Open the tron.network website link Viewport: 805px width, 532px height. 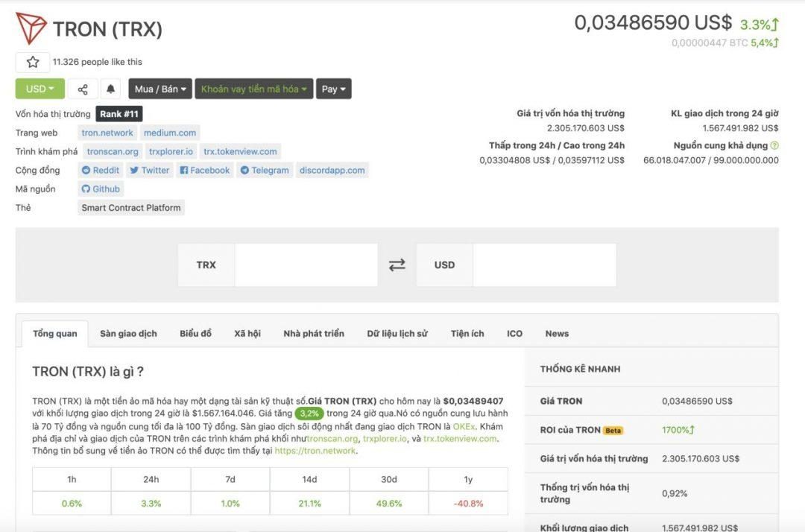pos(107,133)
